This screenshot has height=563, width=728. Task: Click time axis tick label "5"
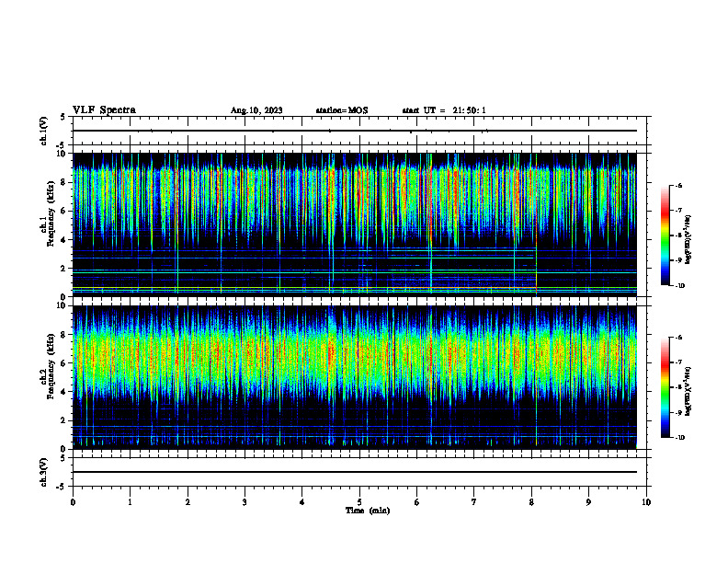[x=359, y=502]
